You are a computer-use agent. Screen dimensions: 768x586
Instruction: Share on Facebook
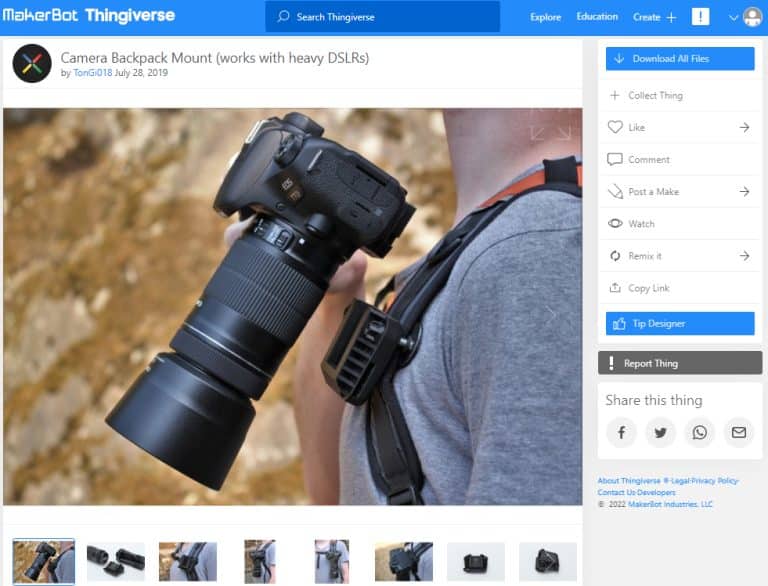[621, 432]
